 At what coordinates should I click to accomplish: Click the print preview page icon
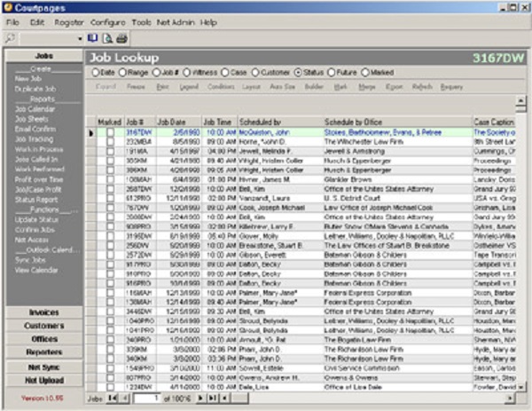(x=107, y=39)
